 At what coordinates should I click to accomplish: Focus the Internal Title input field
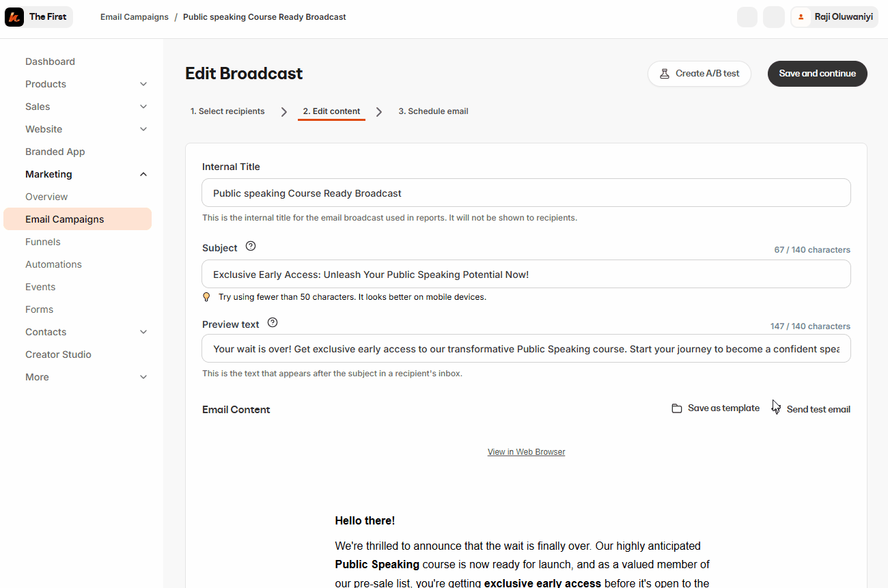(x=526, y=193)
